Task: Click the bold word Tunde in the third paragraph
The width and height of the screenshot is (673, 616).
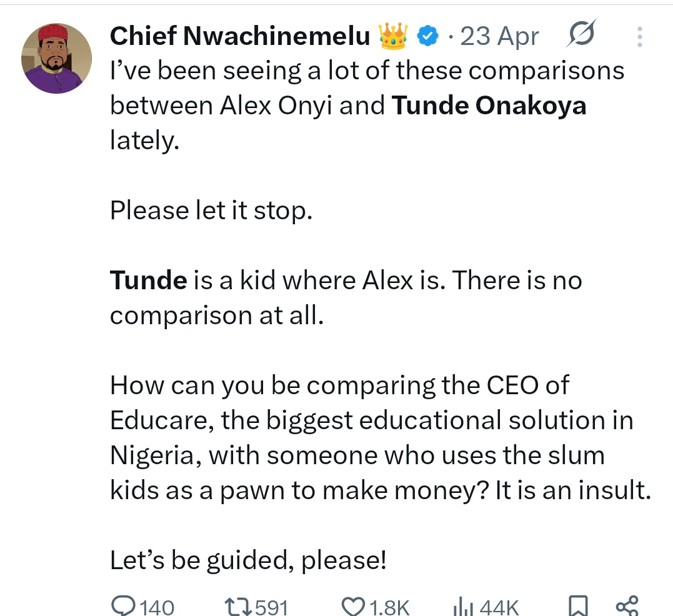Action: click(x=149, y=281)
